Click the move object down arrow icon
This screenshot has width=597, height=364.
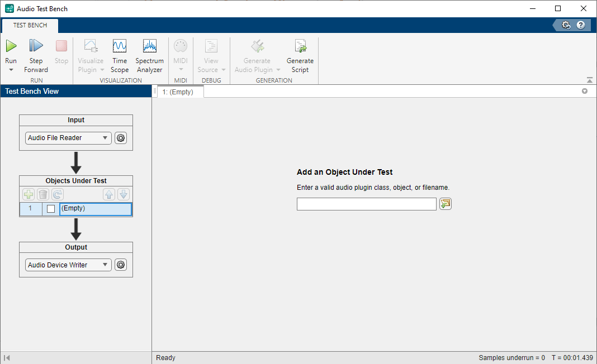tap(124, 195)
